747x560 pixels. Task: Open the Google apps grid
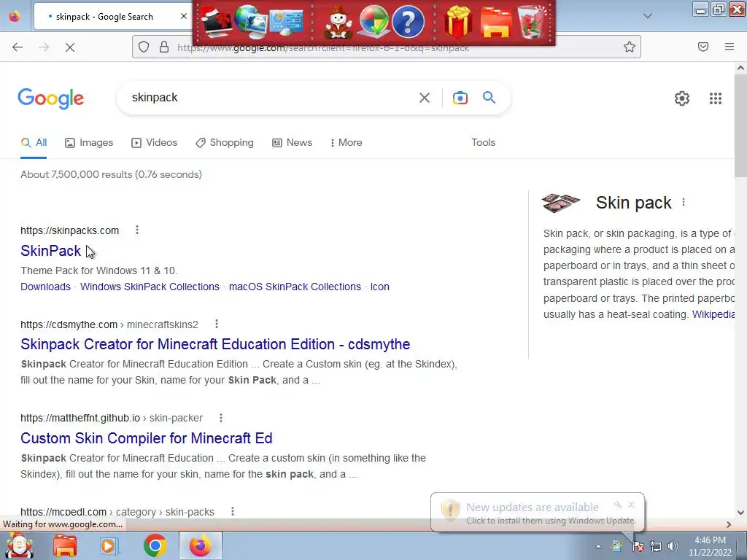coord(715,98)
